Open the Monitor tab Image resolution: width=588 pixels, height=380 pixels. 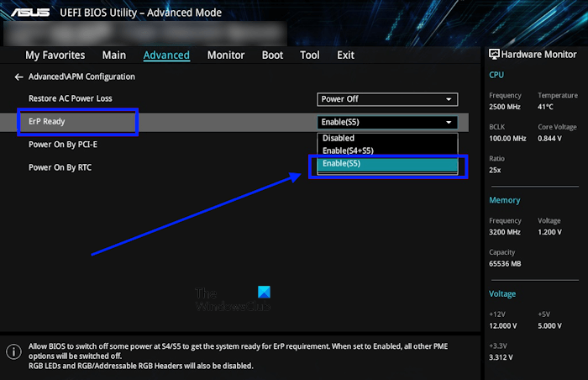[x=226, y=55]
